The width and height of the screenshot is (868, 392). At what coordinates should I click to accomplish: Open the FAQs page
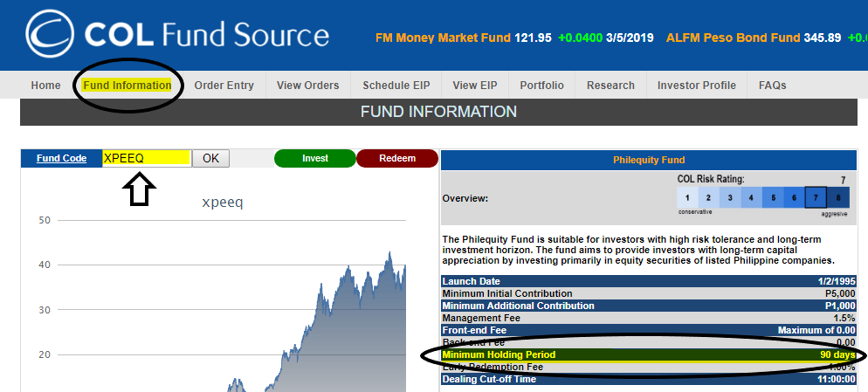coord(772,86)
